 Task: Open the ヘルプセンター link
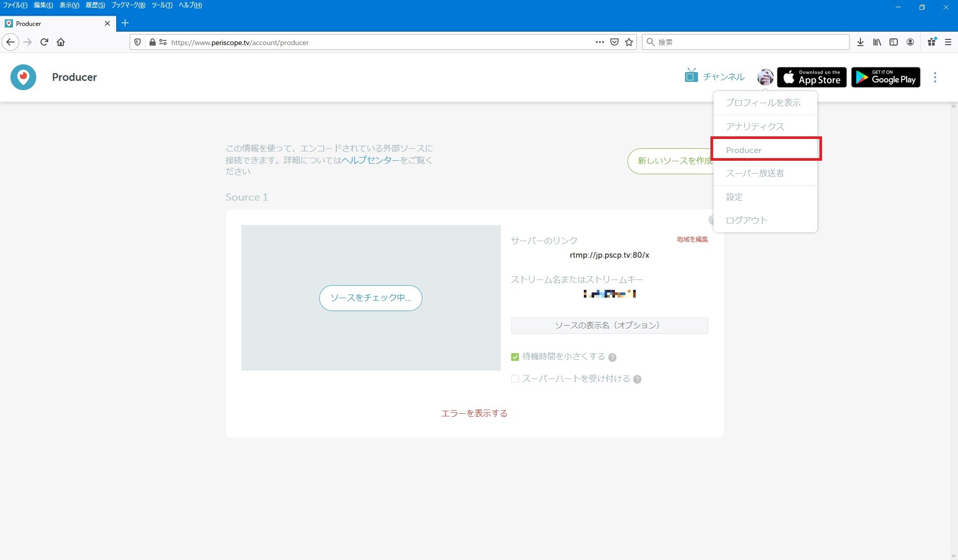tap(371, 160)
